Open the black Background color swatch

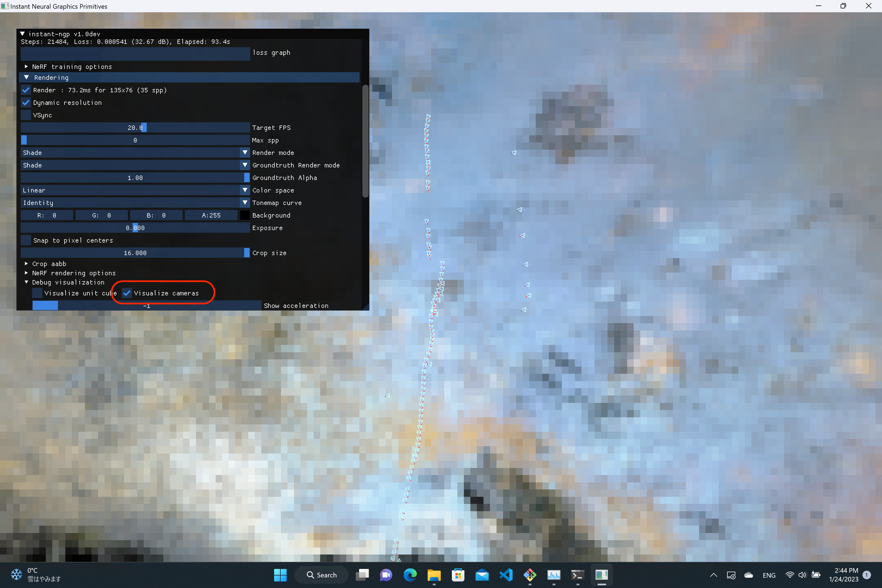[x=245, y=215]
